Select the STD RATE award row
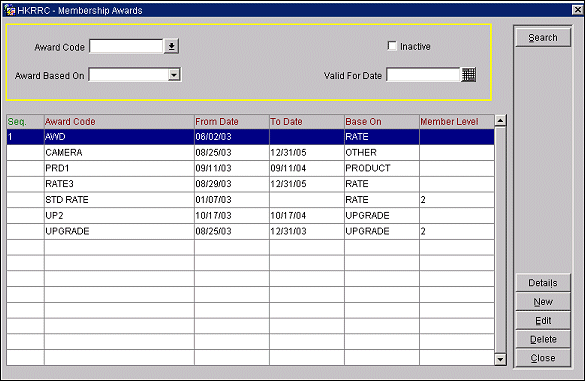This screenshot has width=585, height=381. (250, 200)
